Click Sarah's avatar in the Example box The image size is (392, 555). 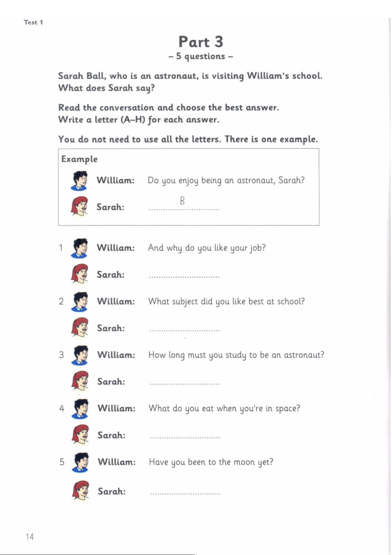click(80, 206)
